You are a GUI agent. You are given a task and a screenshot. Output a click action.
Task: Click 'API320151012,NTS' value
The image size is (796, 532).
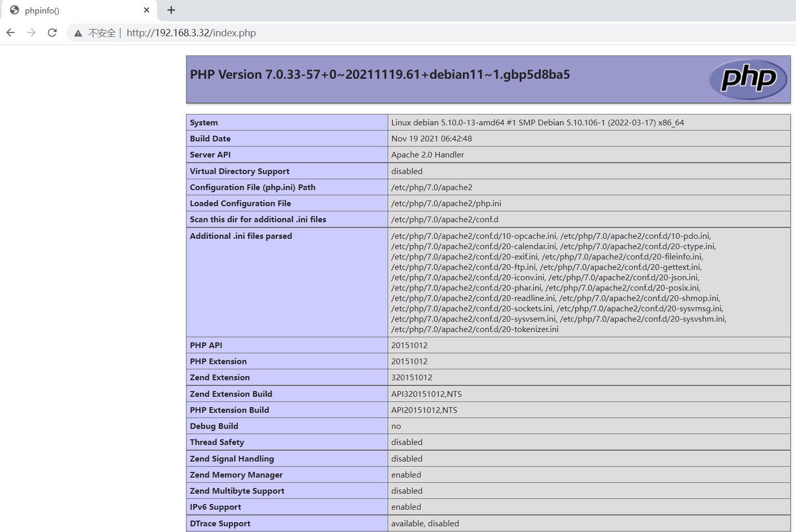427,394
